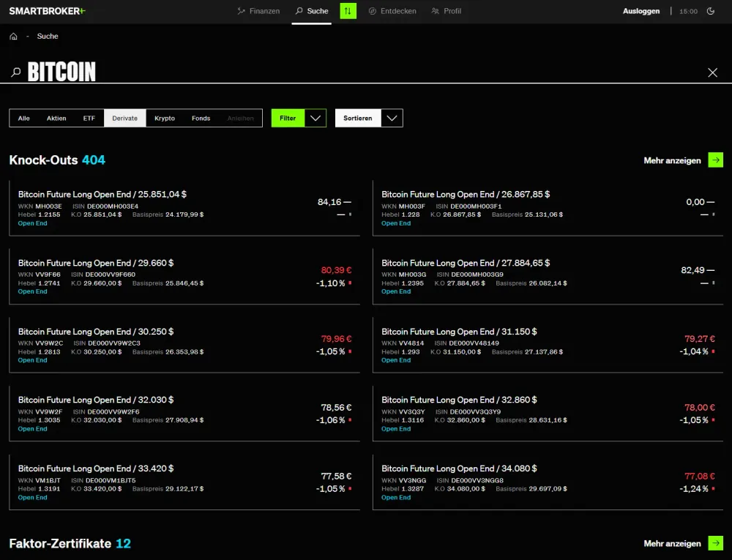Click Ausloggen to log out
732x560 pixels.
[641, 11]
